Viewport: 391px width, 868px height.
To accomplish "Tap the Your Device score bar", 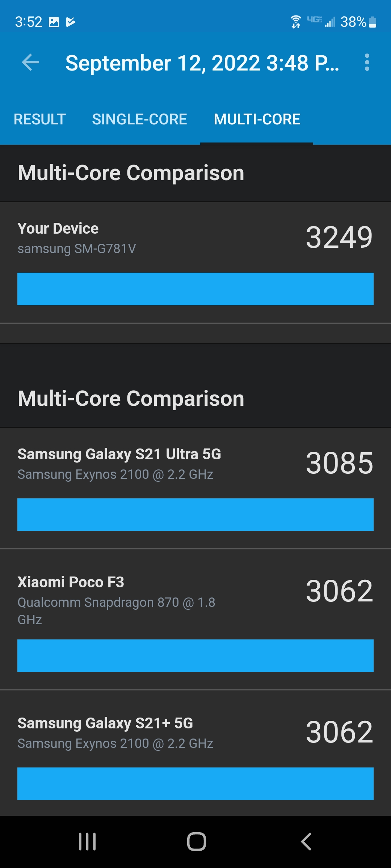I will (x=195, y=289).
